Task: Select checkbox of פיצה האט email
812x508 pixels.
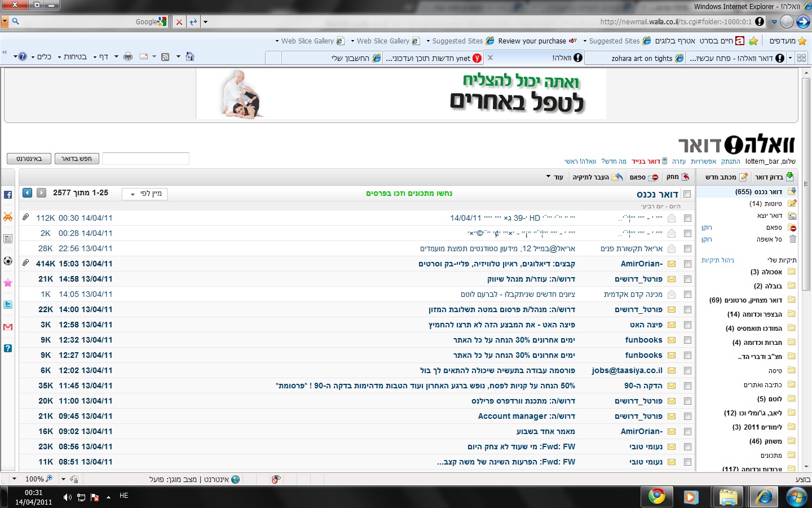Action: tap(687, 325)
